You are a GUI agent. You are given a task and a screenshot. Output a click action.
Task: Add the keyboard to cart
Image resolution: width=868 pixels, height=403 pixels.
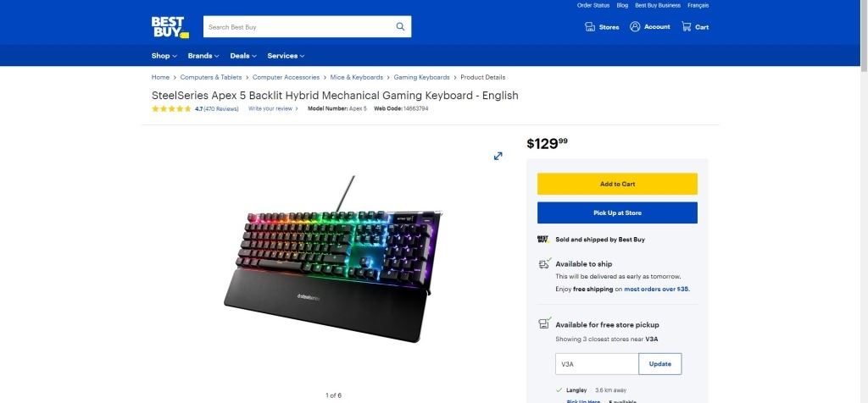click(x=617, y=184)
